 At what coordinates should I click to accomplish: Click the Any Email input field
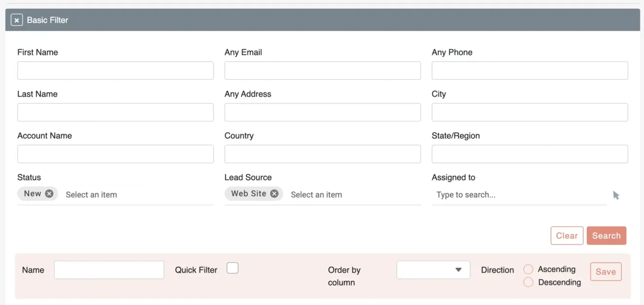coord(322,70)
